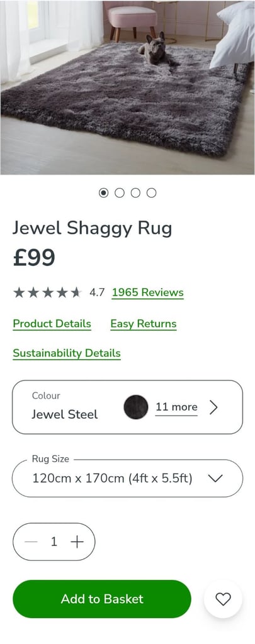This screenshot has width=255, height=644.
Task: Switch to third product image dot
Action: pos(136,192)
